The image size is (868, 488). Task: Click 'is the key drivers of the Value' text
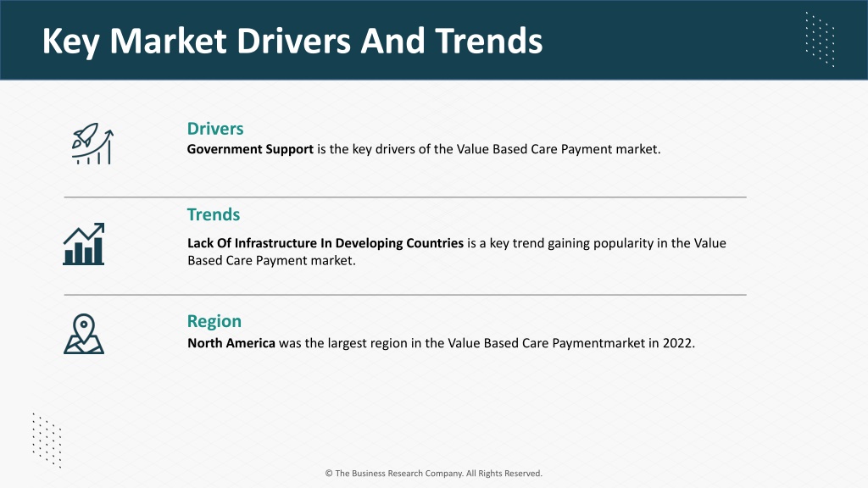click(403, 149)
